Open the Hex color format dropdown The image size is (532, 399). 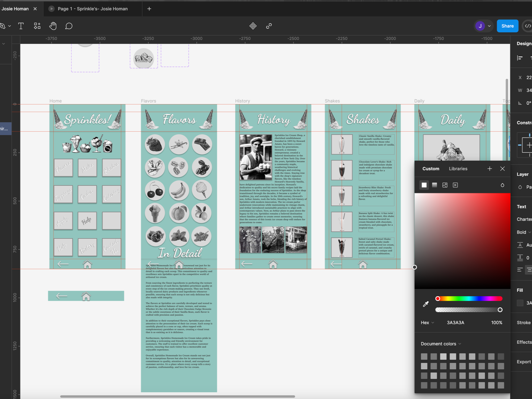(x=427, y=322)
